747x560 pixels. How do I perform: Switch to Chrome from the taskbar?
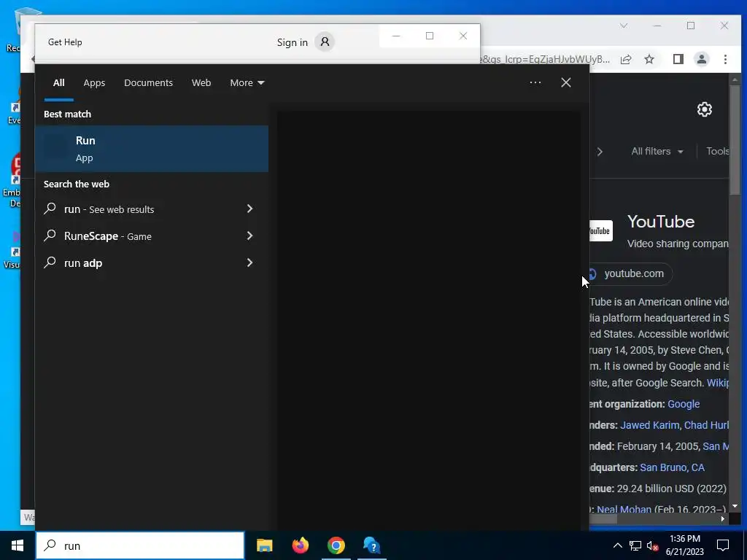click(x=336, y=545)
